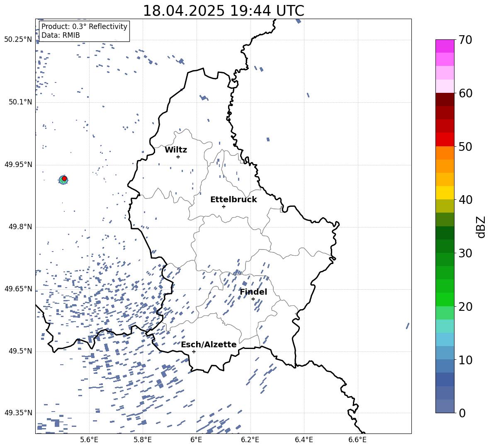The image size is (491, 448).
Task: Click the colorbar tick value 10
Action: (466, 360)
